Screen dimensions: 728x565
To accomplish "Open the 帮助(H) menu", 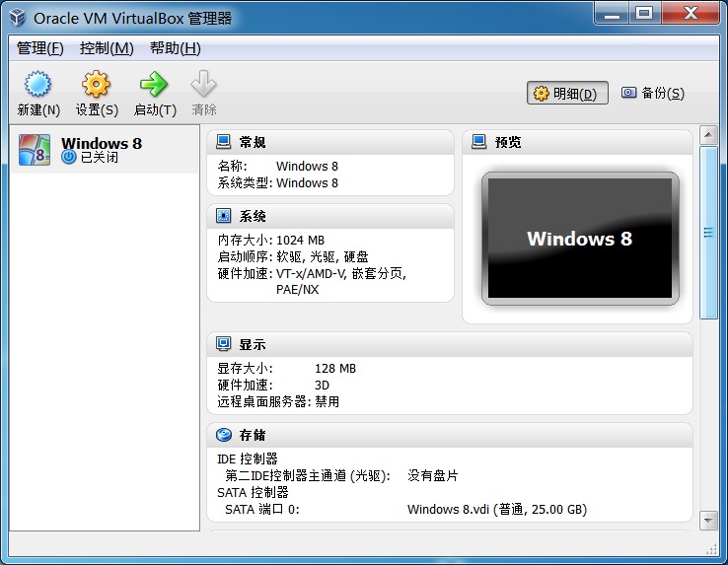I will (175, 47).
